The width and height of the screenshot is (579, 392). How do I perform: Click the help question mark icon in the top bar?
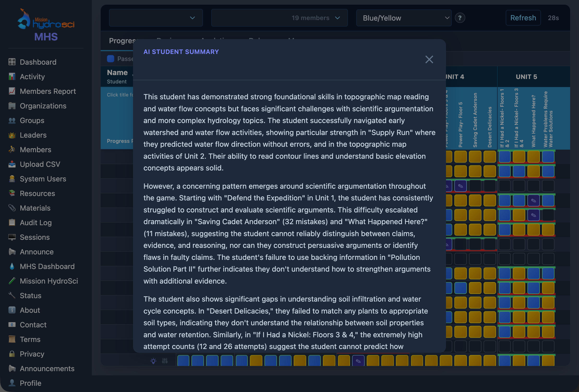pyautogui.click(x=460, y=18)
